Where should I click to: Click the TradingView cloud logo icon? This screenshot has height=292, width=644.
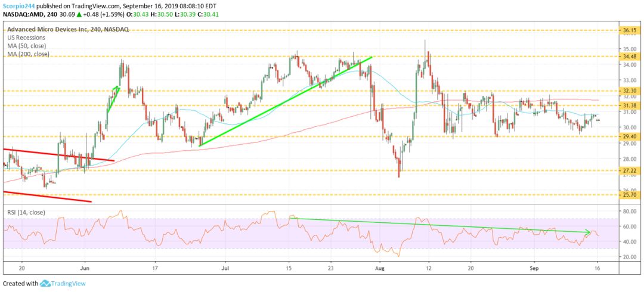45,284
